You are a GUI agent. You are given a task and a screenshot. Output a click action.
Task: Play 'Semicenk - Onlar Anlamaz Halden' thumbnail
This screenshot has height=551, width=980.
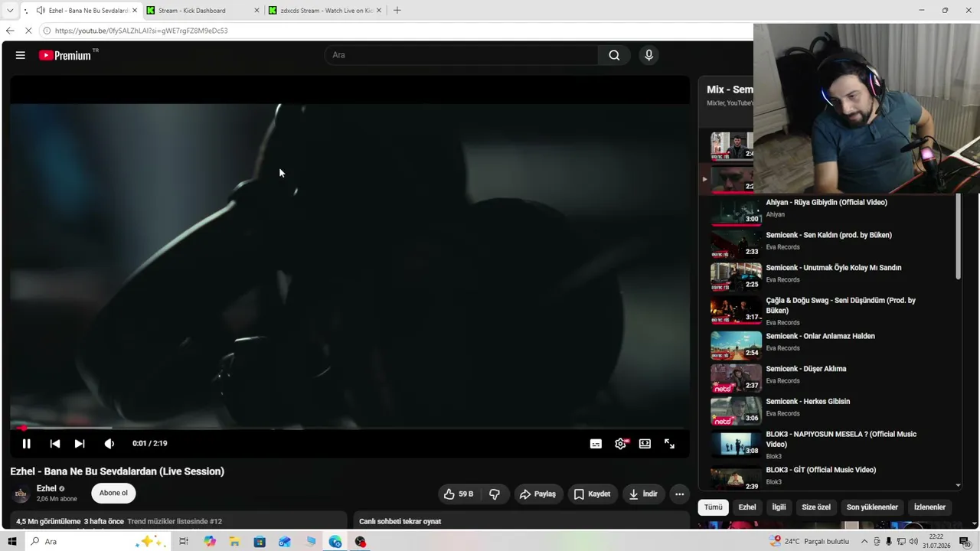coord(736,345)
